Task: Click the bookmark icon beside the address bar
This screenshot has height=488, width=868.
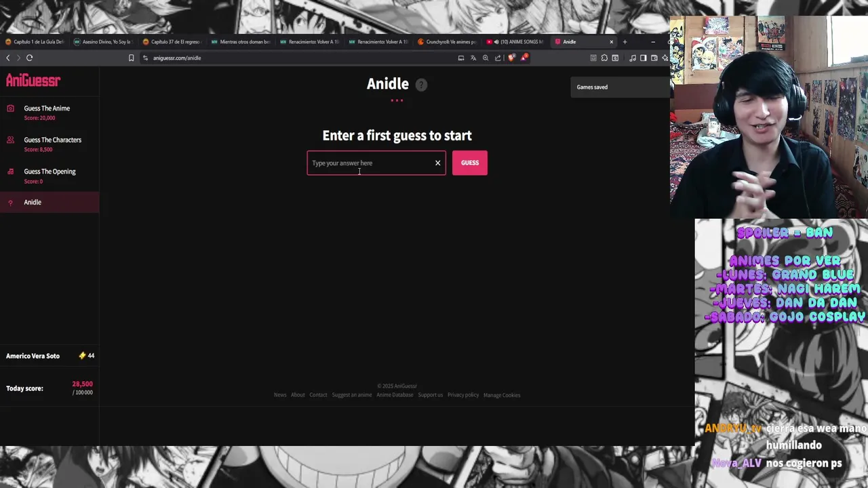Action: [131, 58]
